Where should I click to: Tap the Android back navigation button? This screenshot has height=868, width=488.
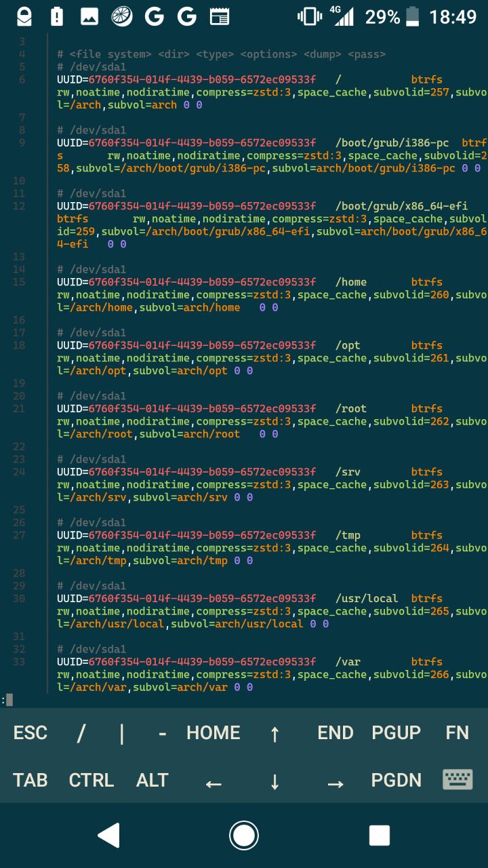[109, 835]
